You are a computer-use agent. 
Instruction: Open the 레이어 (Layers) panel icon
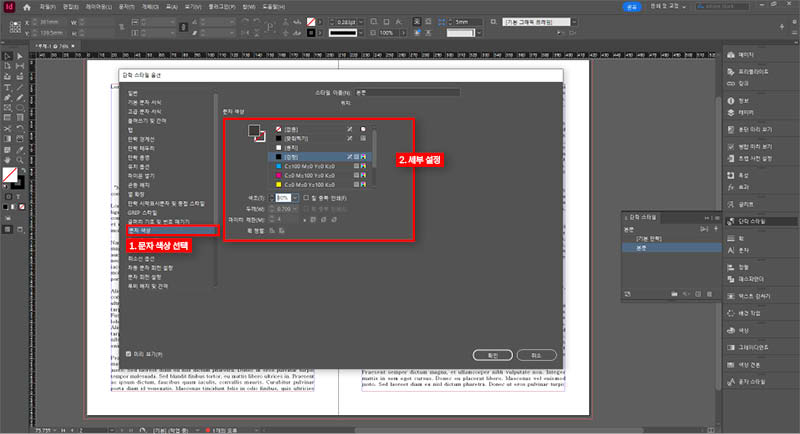coord(731,113)
